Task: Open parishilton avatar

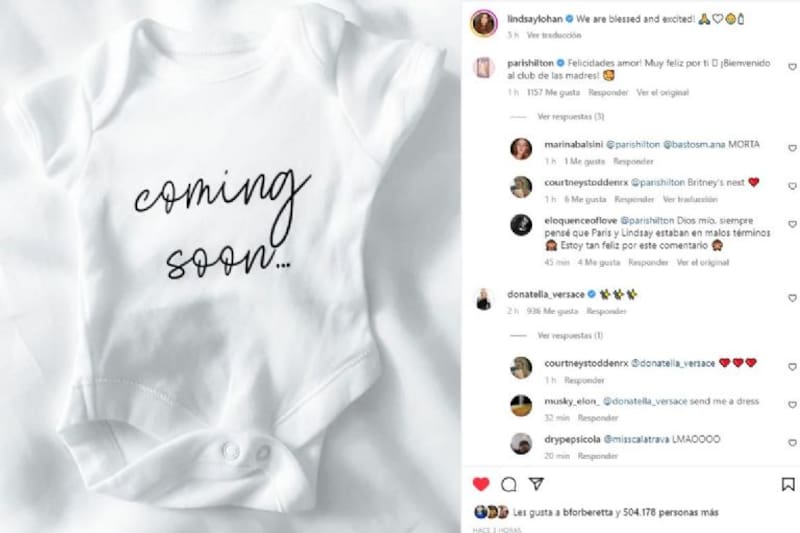Action: (x=484, y=67)
